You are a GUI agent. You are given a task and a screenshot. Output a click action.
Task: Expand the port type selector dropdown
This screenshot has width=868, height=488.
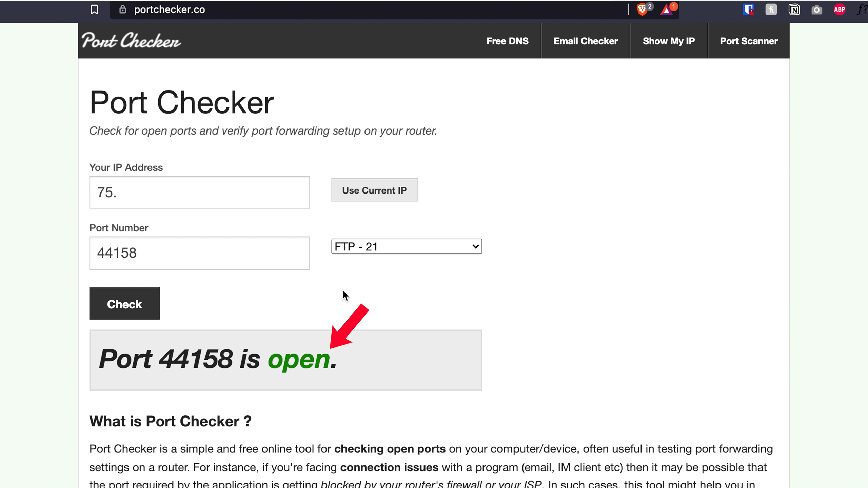coord(406,246)
